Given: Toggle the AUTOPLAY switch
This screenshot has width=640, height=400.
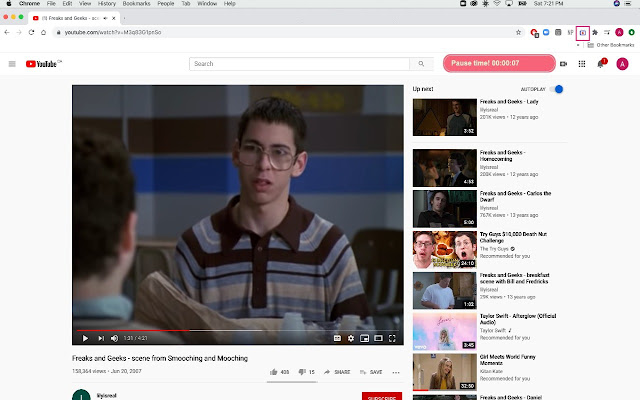Looking at the screenshot, I should (556, 89).
